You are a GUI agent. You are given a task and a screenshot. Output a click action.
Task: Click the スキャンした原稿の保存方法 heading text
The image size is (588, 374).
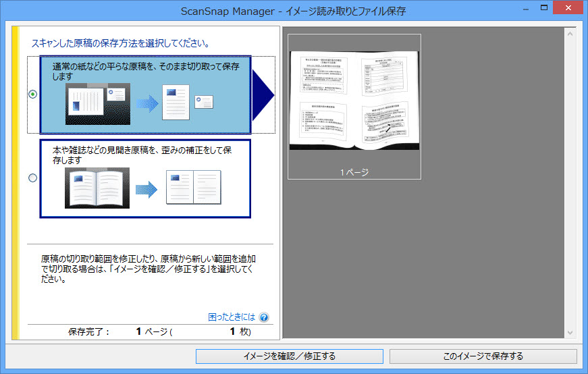120,43
